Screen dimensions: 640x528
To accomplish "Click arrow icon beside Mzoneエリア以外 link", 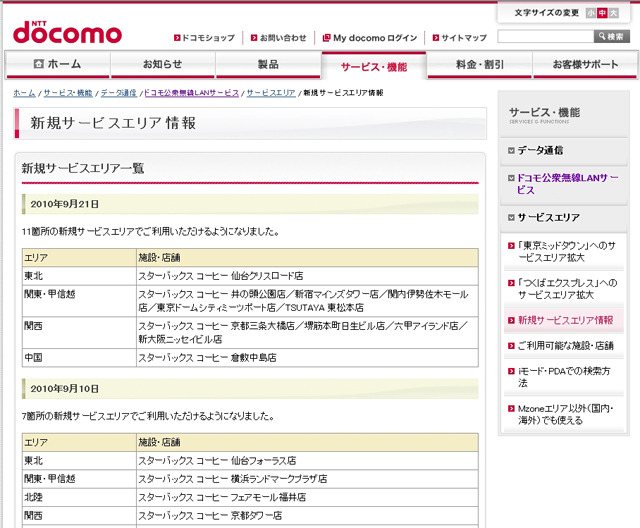I will click(511, 408).
